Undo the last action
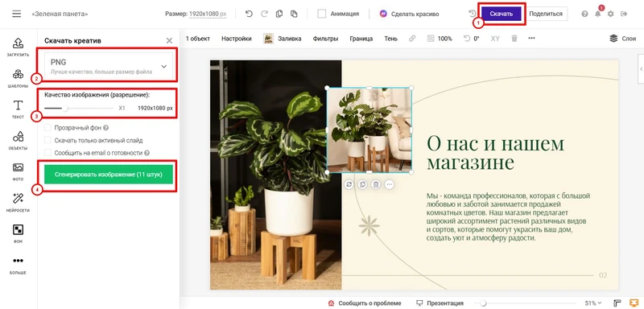The width and height of the screenshot is (644, 309). (x=249, y=14)
